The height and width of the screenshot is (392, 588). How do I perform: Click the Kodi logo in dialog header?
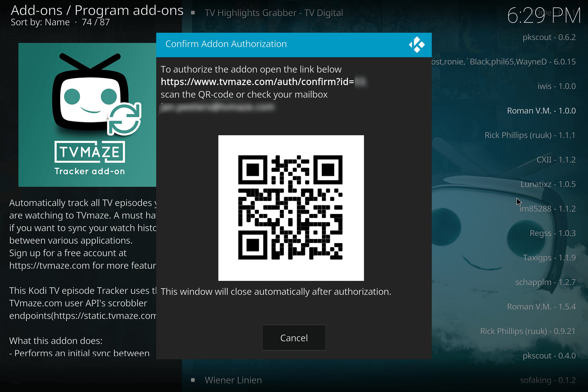[417, 44]
